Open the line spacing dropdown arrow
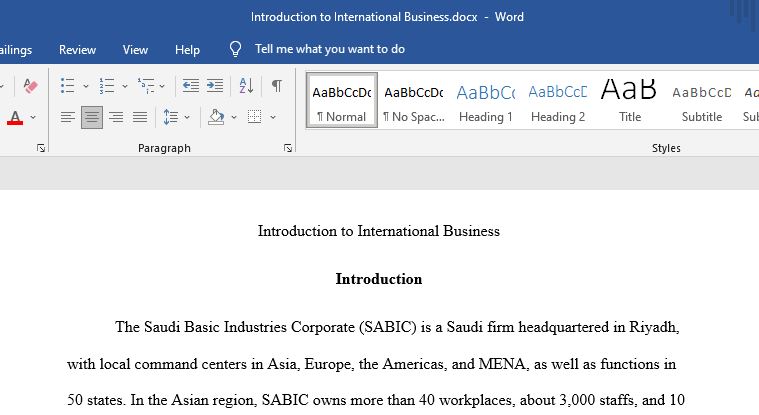The width and height of the screenshot is (759, 415). click(x=187, y=117)
